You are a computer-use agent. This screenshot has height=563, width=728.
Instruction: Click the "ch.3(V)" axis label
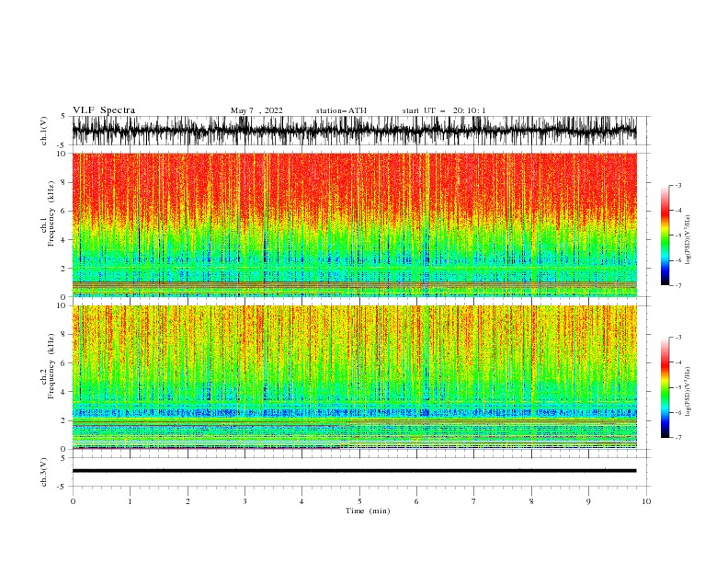coord(44,472)
